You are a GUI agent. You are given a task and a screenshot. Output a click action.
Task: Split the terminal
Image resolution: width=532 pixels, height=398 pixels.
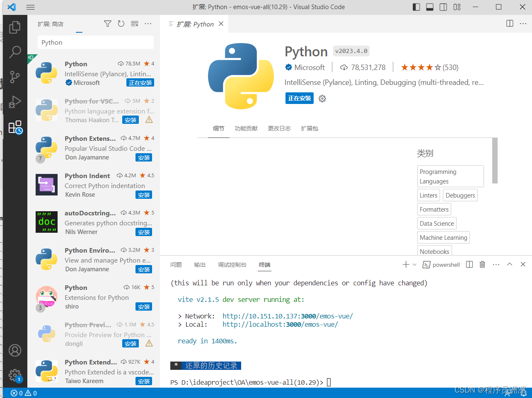coord(469,264)
